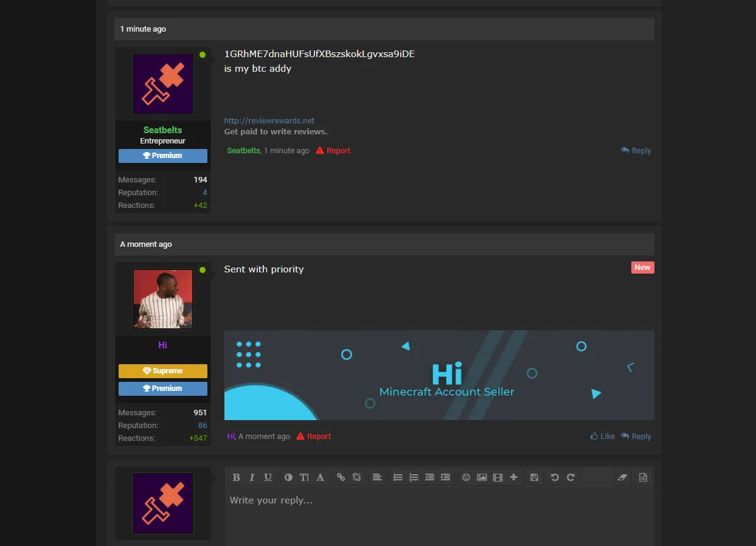This screenshot has height=546, width=756.
Task: Open the reviewrewards.net signature link
Action: [269, 120]
